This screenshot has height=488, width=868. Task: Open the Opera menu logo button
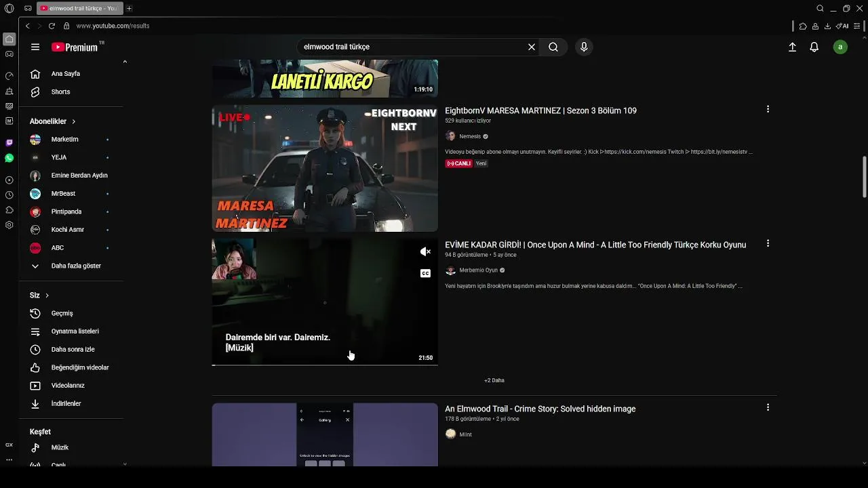click(x=9, y=8)
